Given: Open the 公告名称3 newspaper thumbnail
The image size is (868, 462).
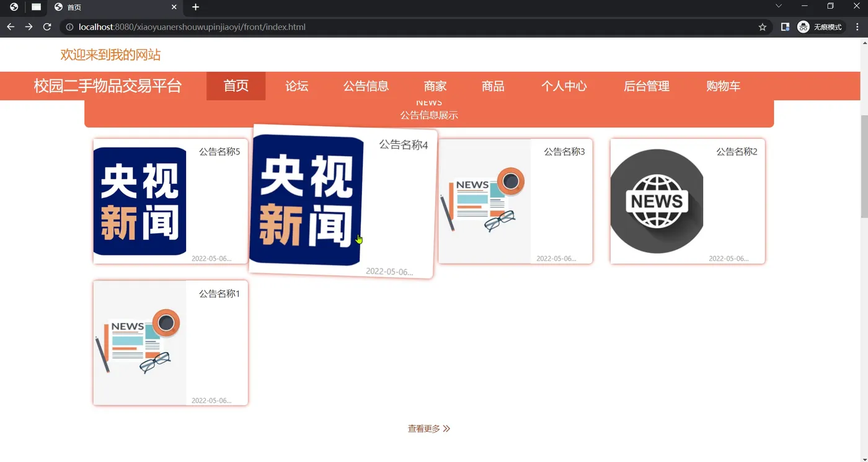Looking at the screenshot, I should click(484, 201).
